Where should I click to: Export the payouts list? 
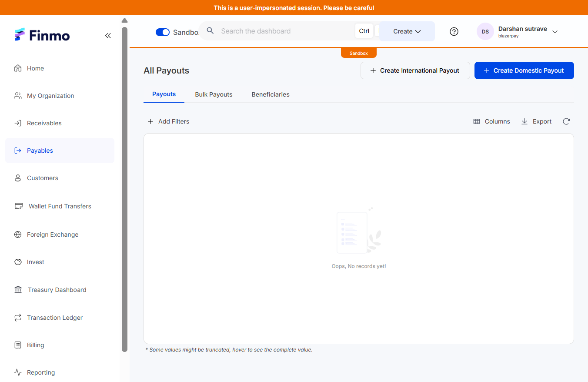point(536,121)
